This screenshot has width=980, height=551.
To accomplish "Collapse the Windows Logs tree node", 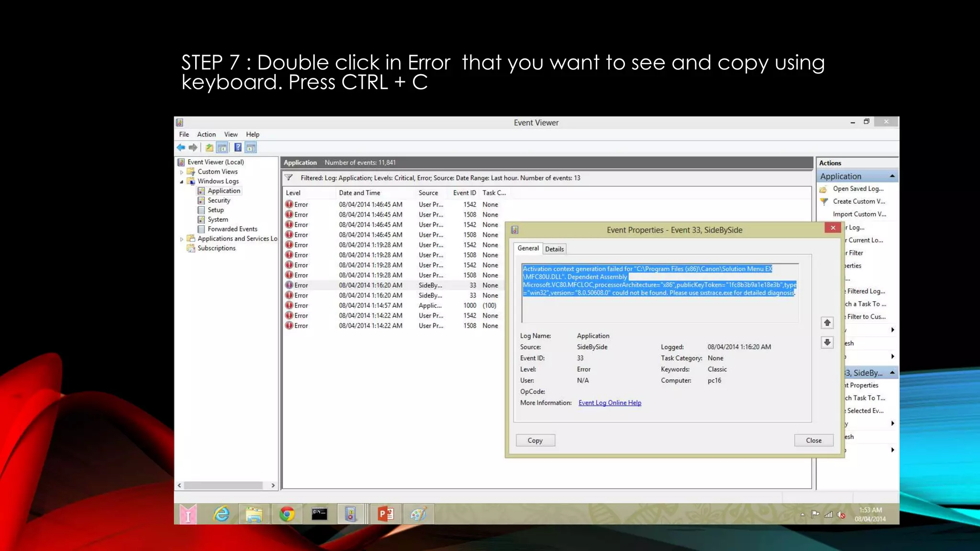I will pyautogui.click(x=182, y=181).
